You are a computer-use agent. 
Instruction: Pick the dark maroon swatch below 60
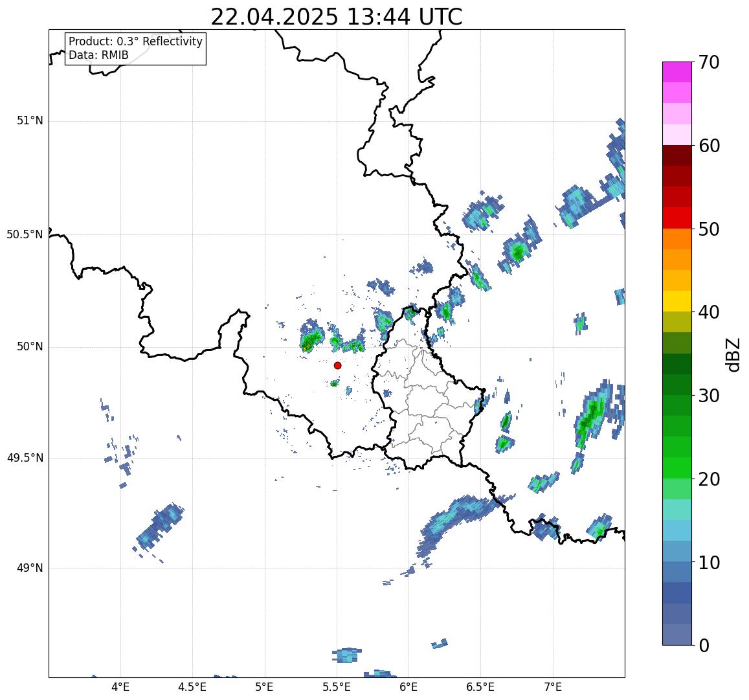(x=677, y=156)
